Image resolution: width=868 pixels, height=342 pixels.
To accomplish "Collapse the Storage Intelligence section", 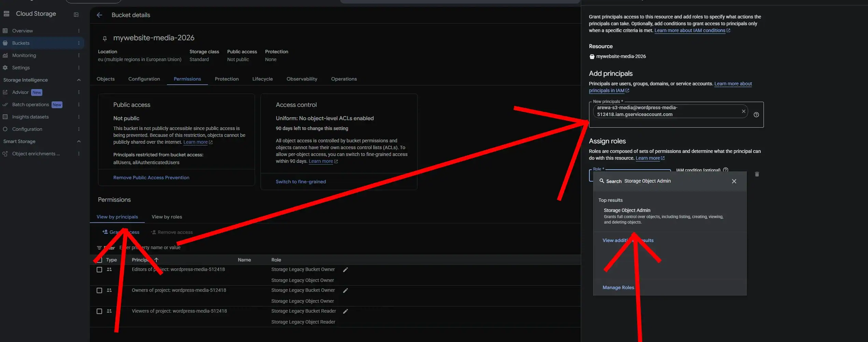I will (x=79, y=80).
